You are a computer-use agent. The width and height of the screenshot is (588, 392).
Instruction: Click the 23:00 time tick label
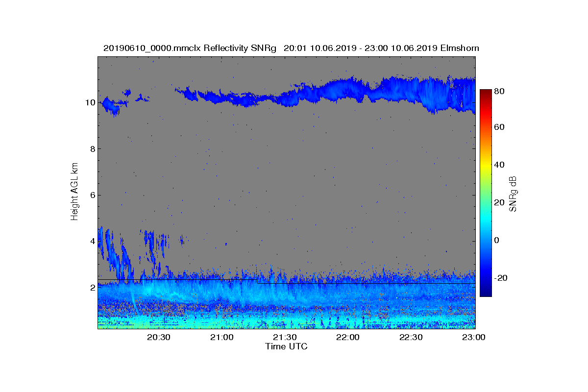point(474,337)
